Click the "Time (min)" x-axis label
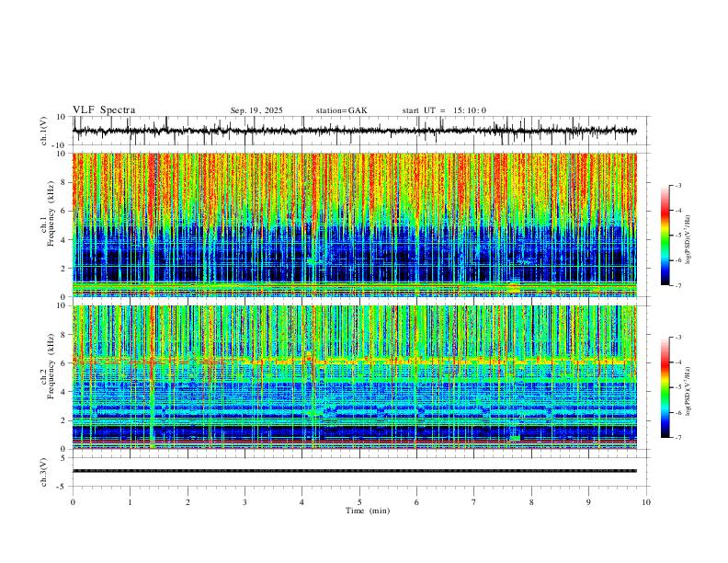 [368, 511]
